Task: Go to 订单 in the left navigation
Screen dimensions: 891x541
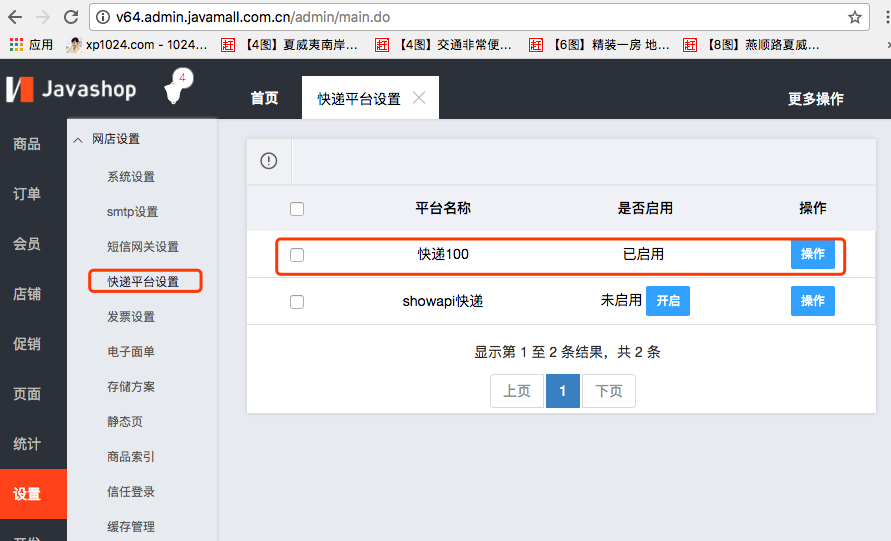Action: [x=27, y=194]
